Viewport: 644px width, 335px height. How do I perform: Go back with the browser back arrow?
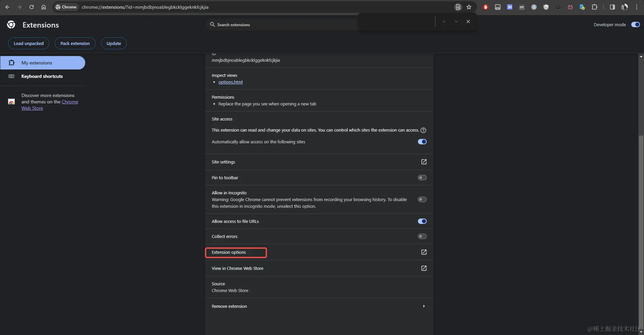click(7, 7)
